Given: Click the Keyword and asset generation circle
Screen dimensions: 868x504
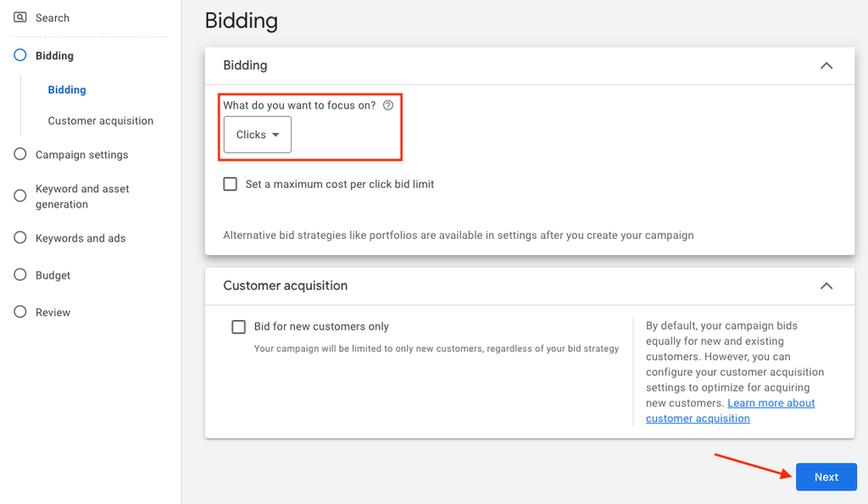Looking at the screenshot, I should point(20,196).
